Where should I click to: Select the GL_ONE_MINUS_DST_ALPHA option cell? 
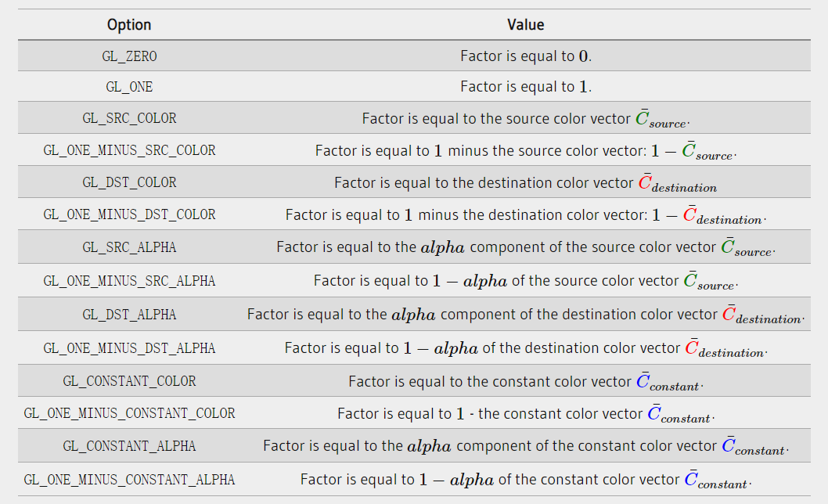(129, 348)
